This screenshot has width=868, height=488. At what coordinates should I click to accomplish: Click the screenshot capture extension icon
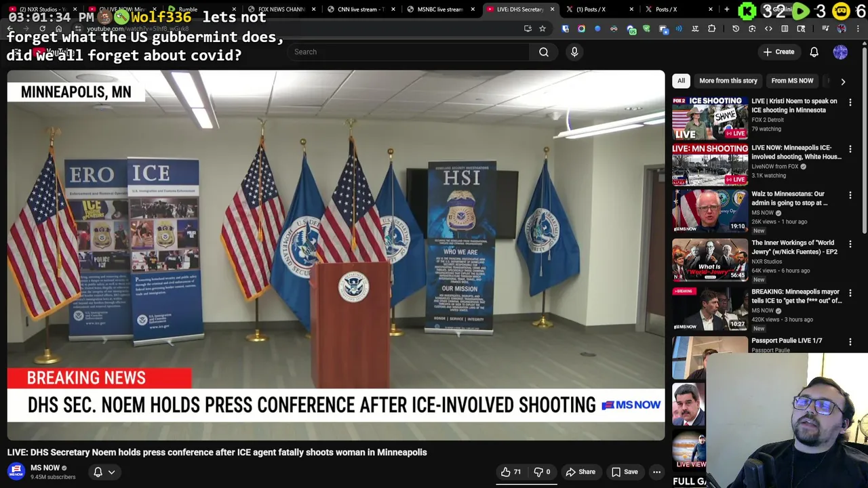752,28
